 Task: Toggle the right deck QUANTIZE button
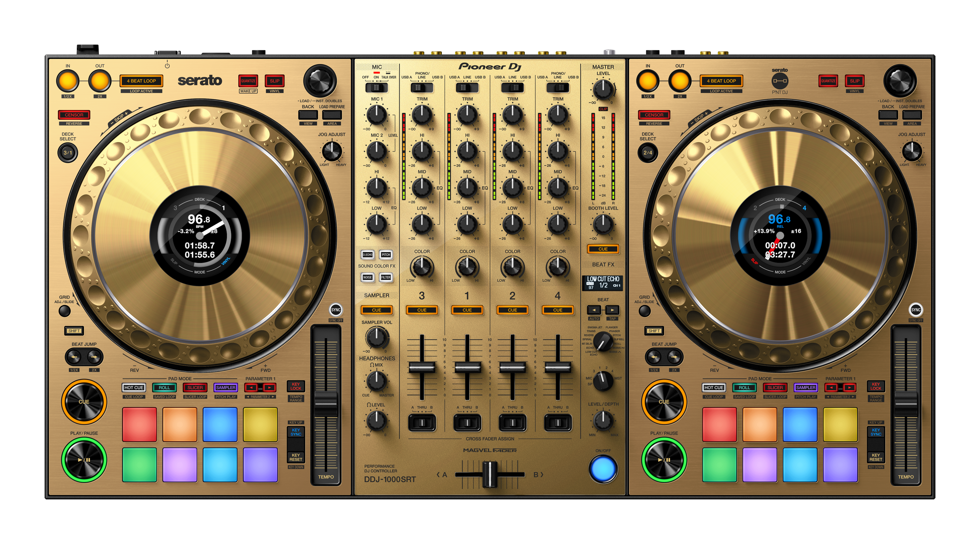click(828, 81)
